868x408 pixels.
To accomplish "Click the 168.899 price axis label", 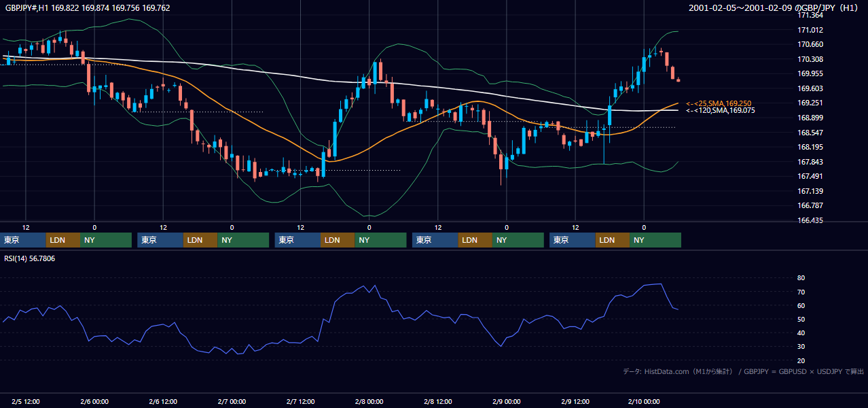I will click(809, 118).
